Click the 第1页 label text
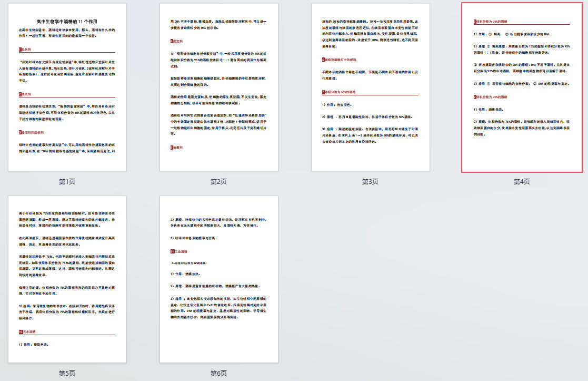The image size is (588, 381). tap(67, 182)
